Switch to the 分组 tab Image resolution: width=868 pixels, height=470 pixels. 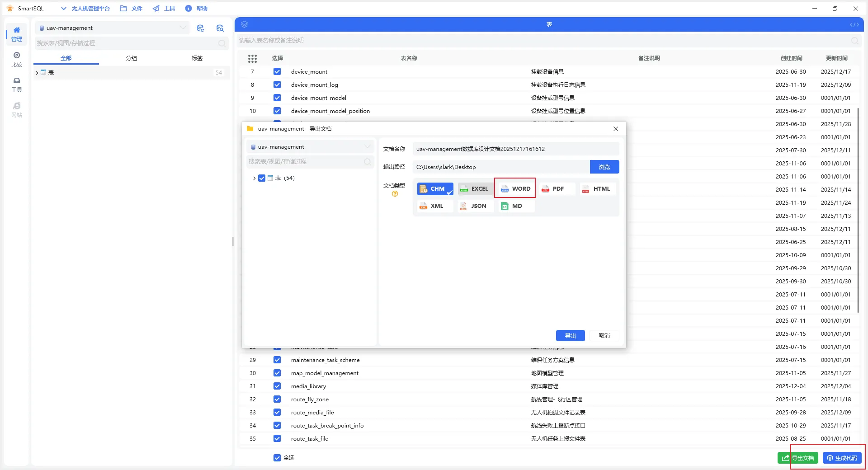[x=131, y=58]
